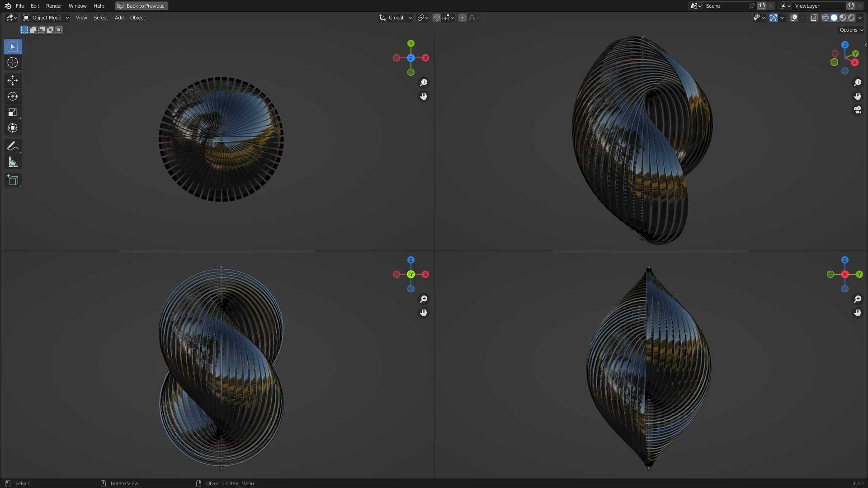This screenshot has width=868, height=488.
Task: Select the Move tool
Action: coord(13,80)
